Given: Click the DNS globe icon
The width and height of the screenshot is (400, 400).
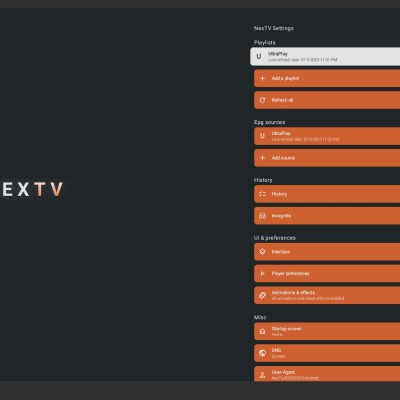Looking at the screenshot, I should 262,353.
